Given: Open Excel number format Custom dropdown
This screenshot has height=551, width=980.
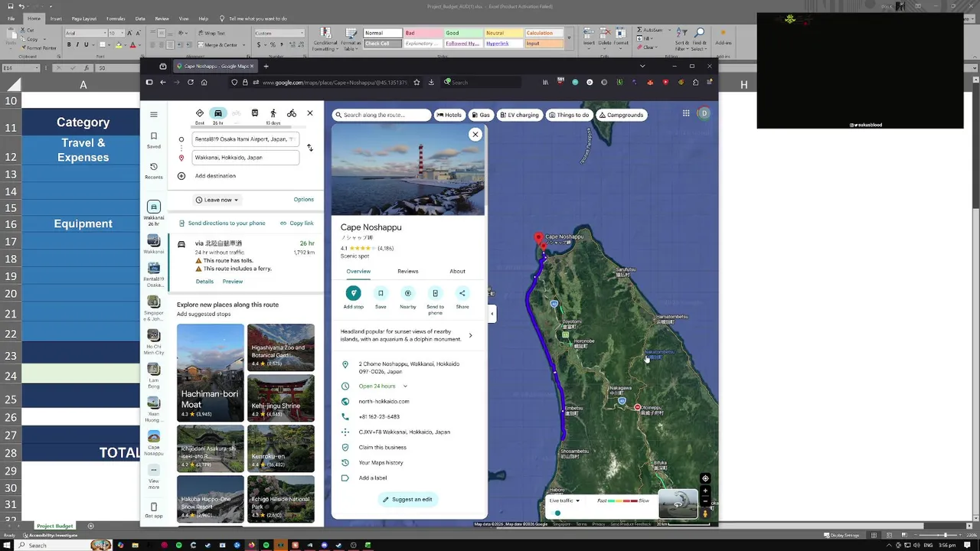Looking at the screenshot, I should click(x=302, y=34).
